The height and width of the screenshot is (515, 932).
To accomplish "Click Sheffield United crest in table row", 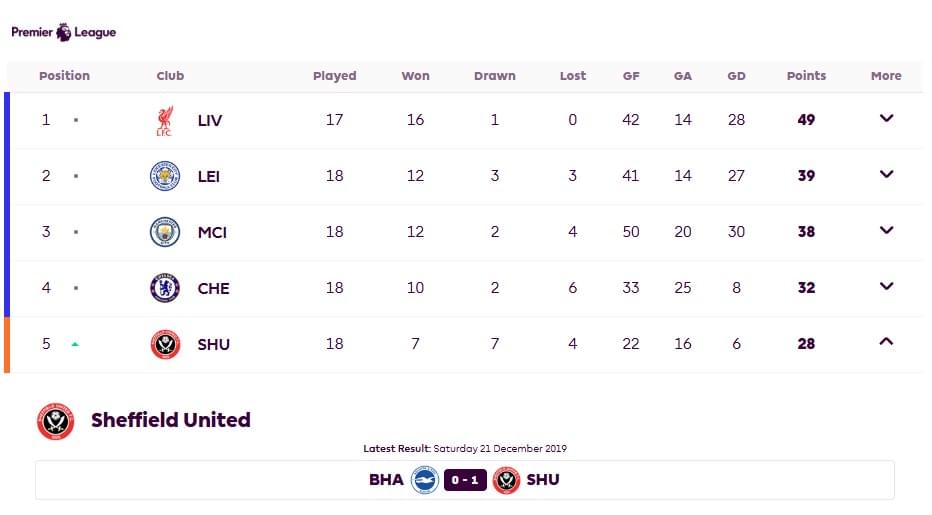I will pos(165,344).
